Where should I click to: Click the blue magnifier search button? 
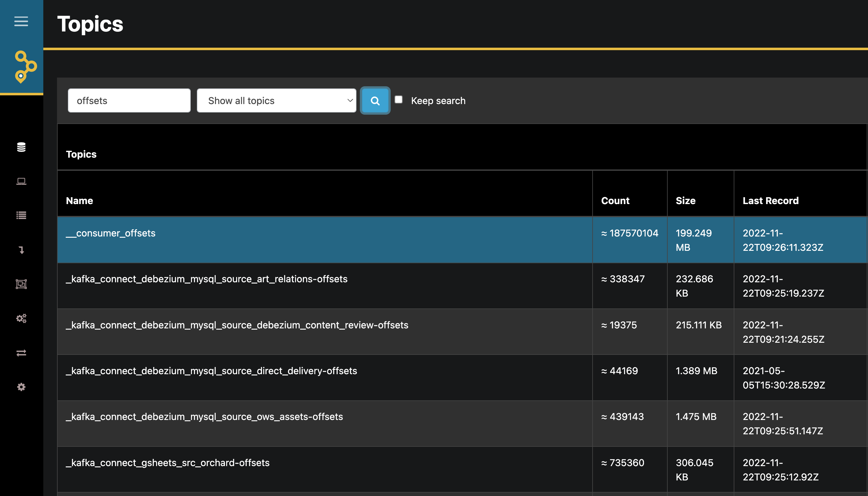pos(375,101)
